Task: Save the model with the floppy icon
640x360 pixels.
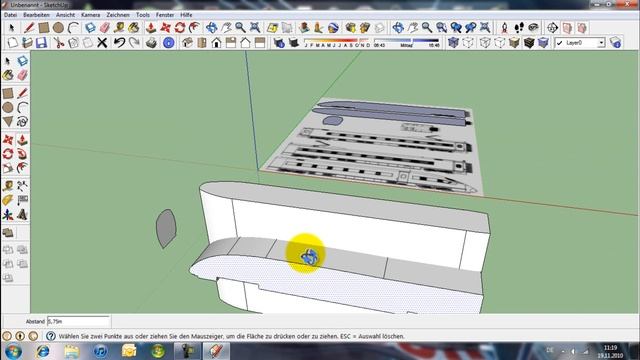Action: (x=41, y=42)
